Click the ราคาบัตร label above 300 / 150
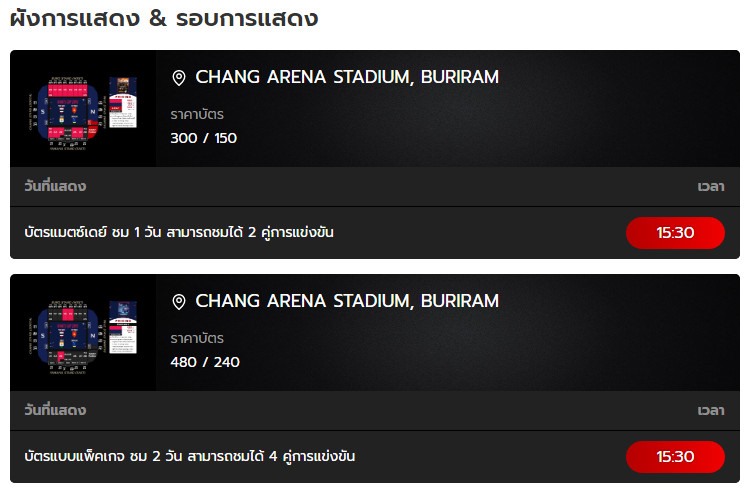This screenshot has height=489, width=744. click(197, 115)
